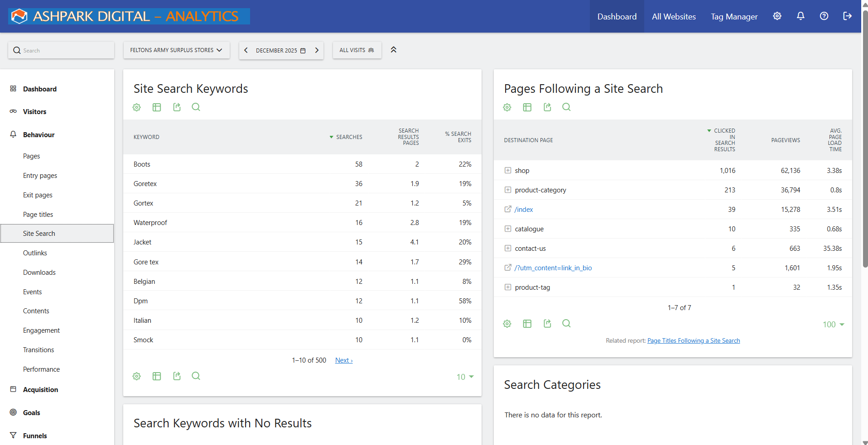Open the notifications bell in the top bar
The image size is (868, 445).
coord(800,16)
